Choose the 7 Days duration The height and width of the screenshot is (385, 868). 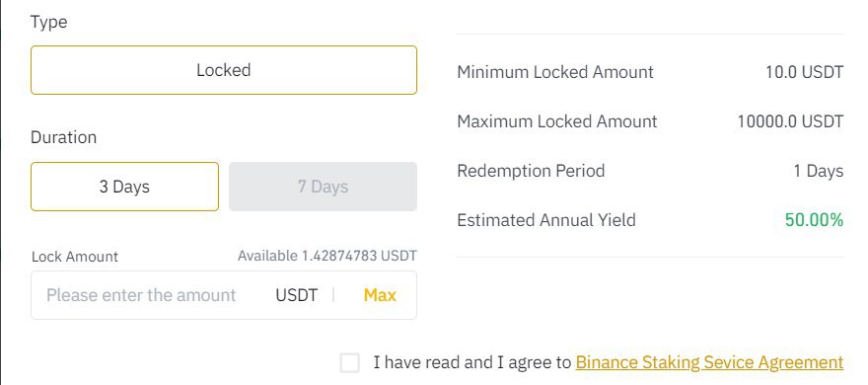pyautogui.click(x=323, y=187)
